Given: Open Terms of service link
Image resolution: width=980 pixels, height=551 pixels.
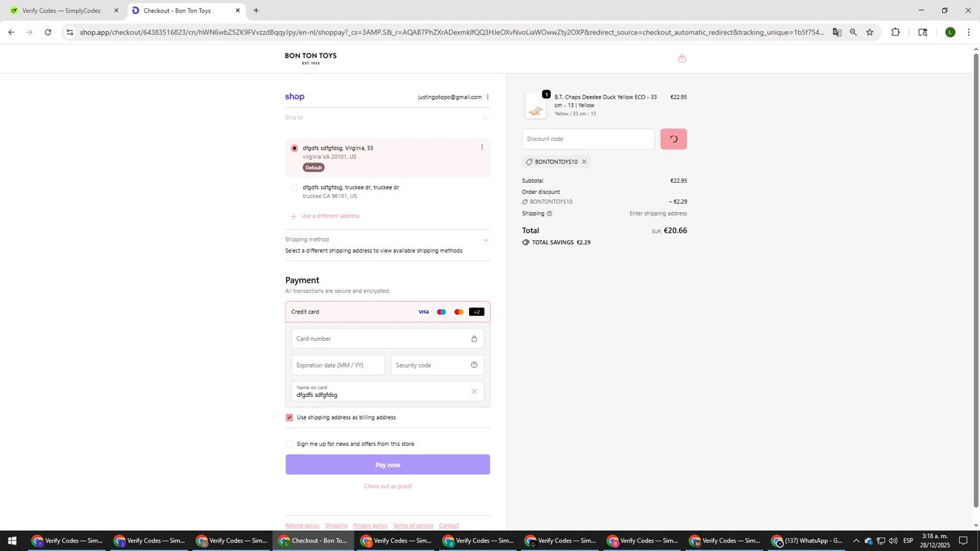Looking at the screenshot, I should click(413, 526).
